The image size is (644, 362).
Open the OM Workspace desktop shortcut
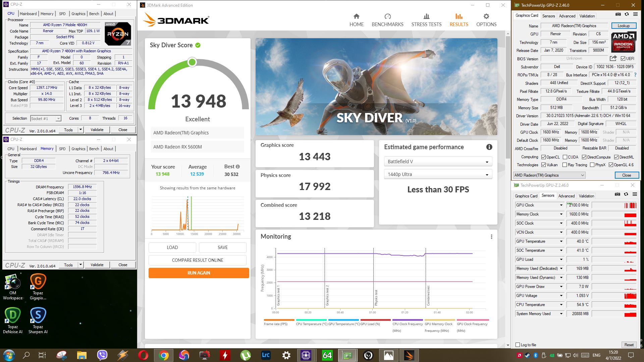coord(13,287)
